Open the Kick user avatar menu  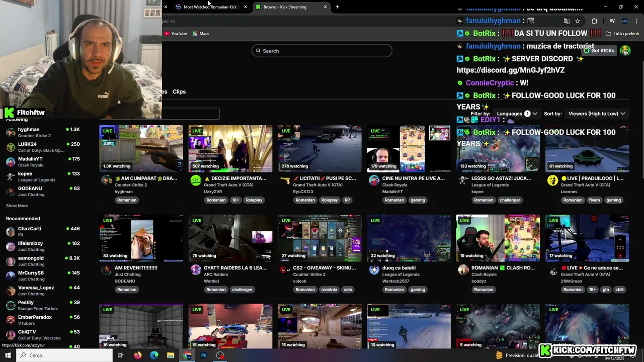click(625, 50)
